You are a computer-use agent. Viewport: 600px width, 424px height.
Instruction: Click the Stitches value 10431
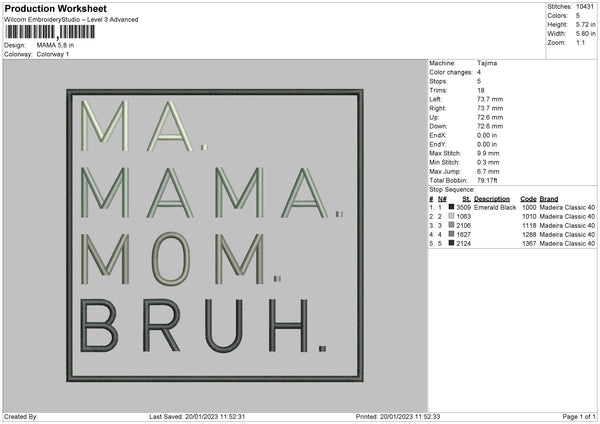585,7
